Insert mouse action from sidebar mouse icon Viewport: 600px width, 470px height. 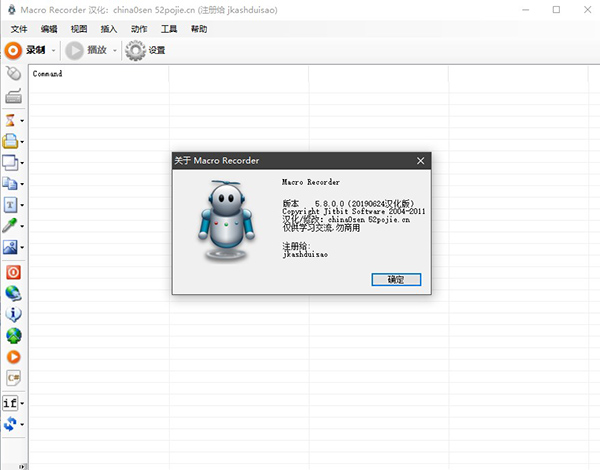point(13,73)
